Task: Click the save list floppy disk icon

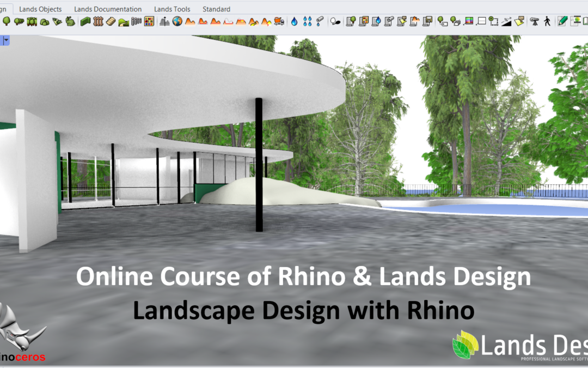Action: 427,21
